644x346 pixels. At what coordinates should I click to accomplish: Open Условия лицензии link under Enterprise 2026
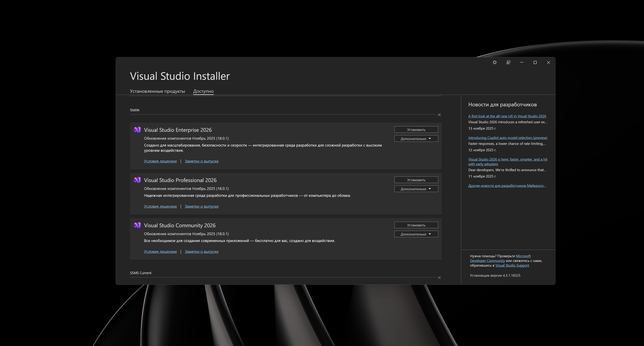tap(160, 161)
